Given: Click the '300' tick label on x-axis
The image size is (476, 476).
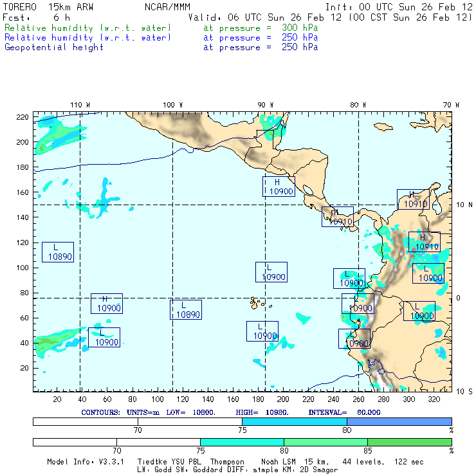Looking at the screenshot, I should pyautogui.click(x=408, y=399).
